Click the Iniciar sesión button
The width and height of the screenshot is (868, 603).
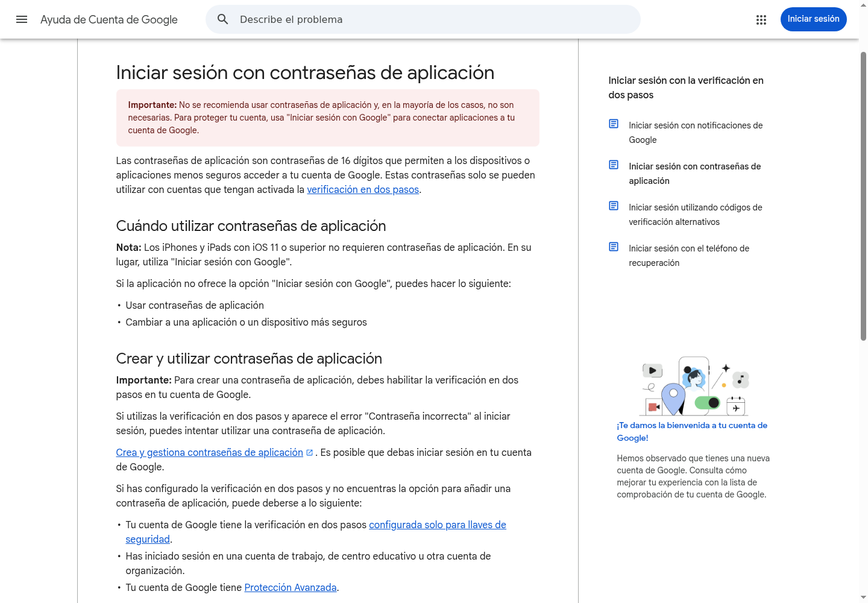point(813,19)
